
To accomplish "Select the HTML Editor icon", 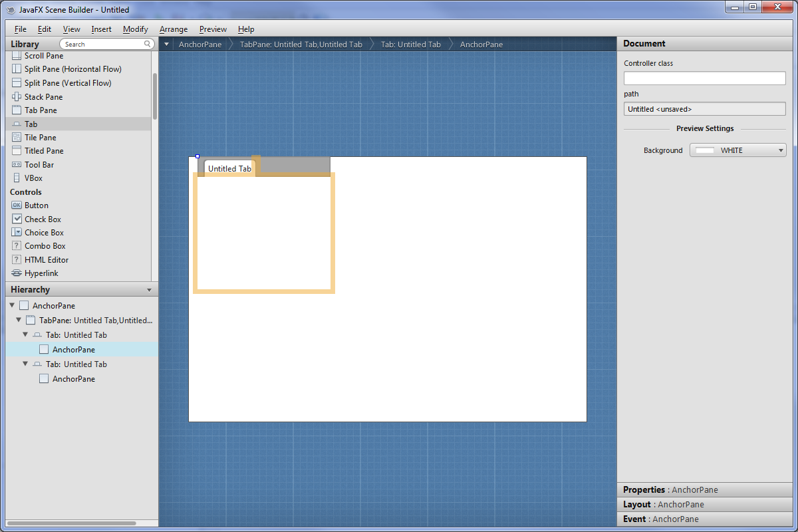I will click(x=17, y=260).
